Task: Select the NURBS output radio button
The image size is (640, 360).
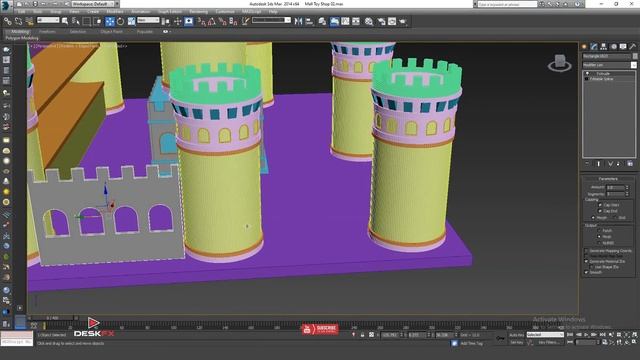Action: (599, 242)
